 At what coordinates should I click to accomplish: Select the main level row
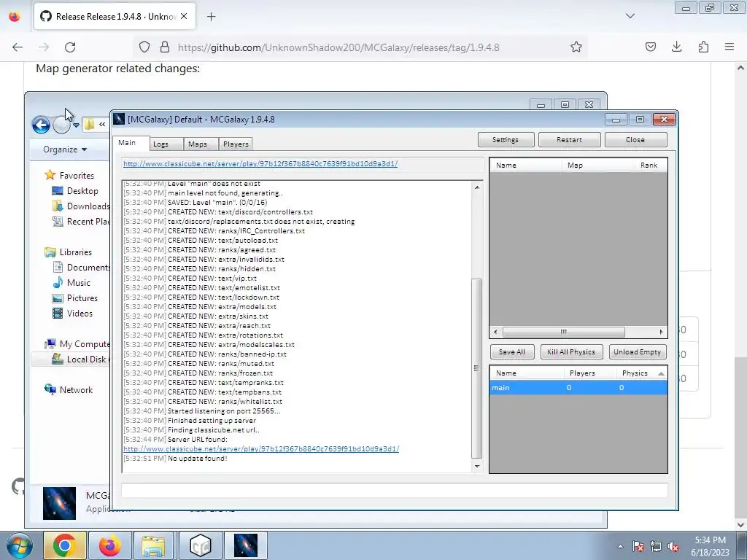tap(578, 388)
